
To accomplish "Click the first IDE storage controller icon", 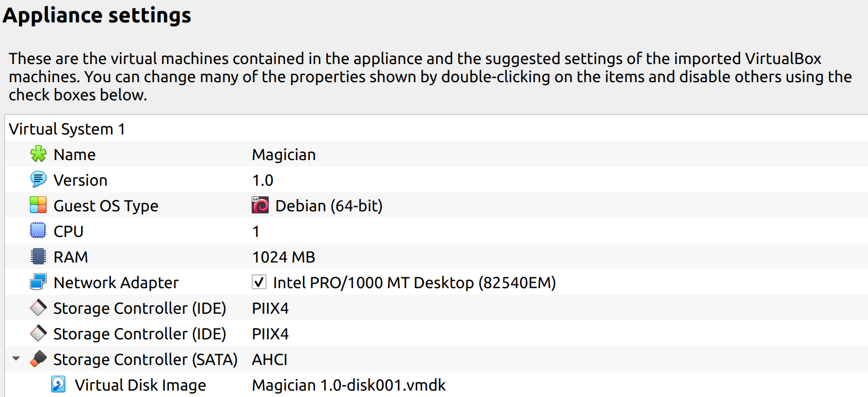I will (x=38, y=308).
